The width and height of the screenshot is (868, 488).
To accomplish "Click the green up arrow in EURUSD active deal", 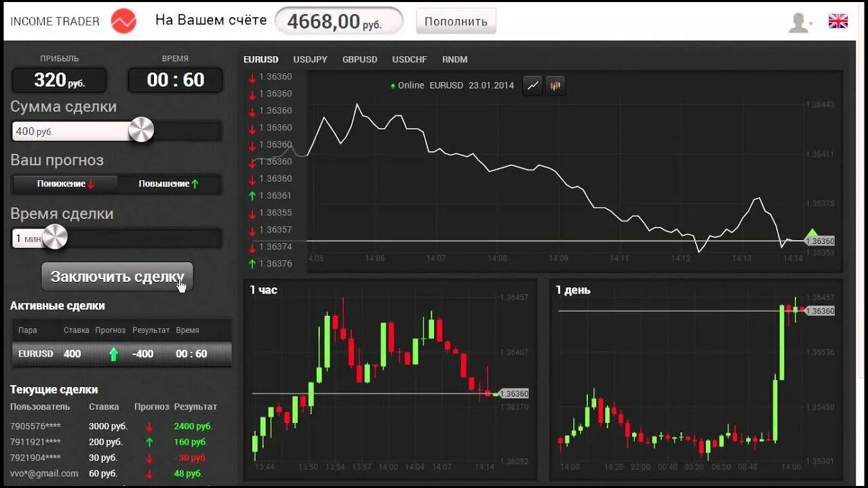I will [x=113, y=354].
